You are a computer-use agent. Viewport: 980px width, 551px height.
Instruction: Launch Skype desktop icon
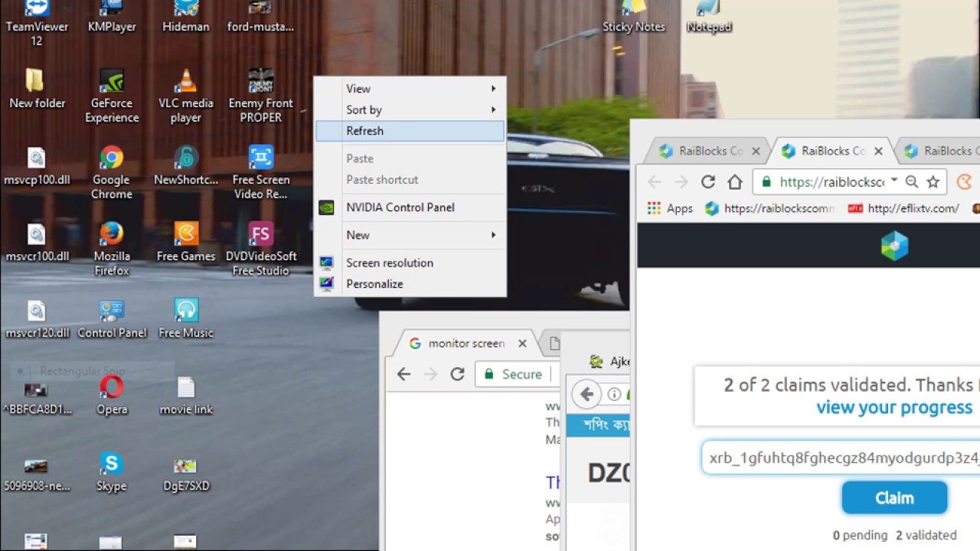(x=112, y=471)
